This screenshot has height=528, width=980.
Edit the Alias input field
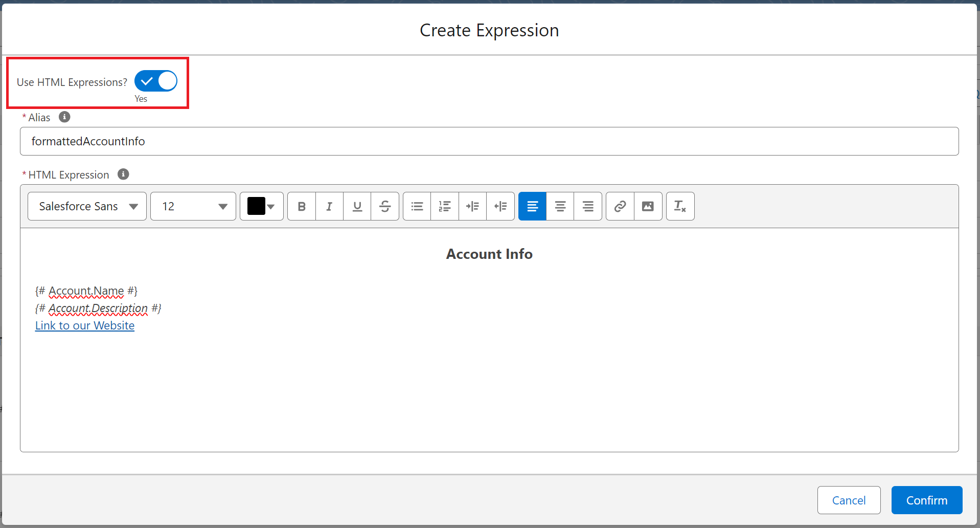click(x=489, y=141)
